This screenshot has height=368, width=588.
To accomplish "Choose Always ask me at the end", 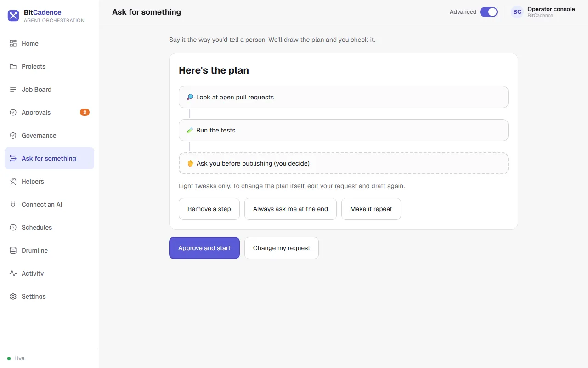I will (x=290, y=209).
